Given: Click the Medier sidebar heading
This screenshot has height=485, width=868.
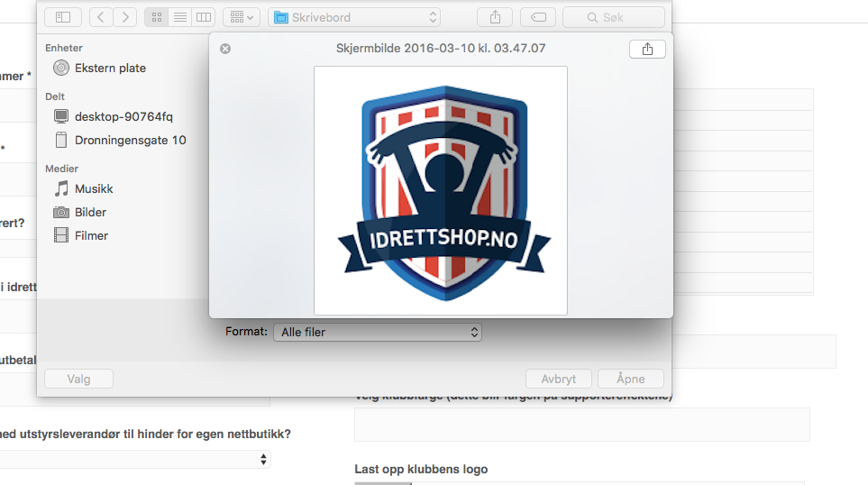Looking at the screenshot, I should (61, 169).
